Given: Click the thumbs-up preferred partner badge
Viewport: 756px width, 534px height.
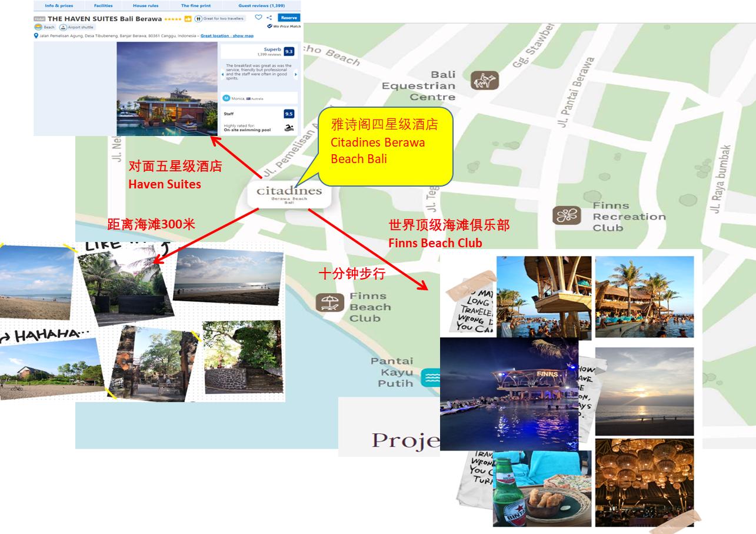Looking at the screenshot, I should [x=188, y=19].
